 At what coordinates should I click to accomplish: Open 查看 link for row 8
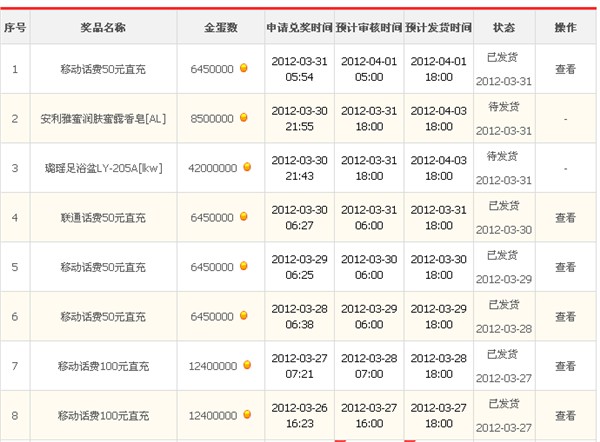click(565, 416)
